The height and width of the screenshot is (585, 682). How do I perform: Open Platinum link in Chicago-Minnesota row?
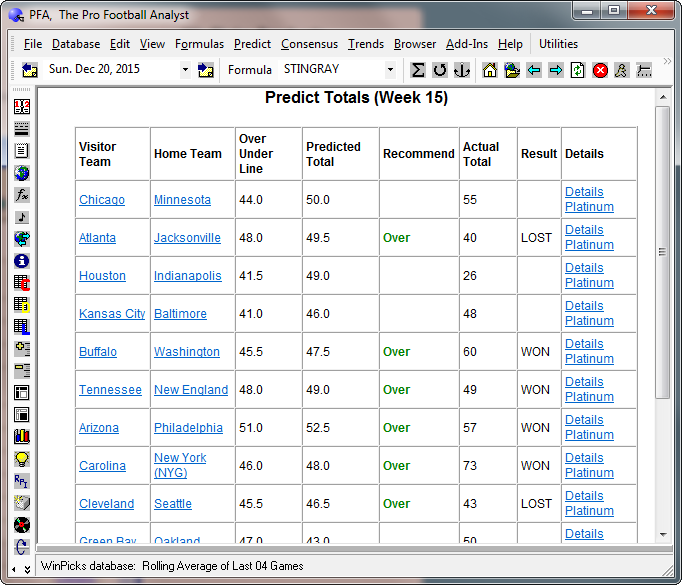tap(589, 207)
